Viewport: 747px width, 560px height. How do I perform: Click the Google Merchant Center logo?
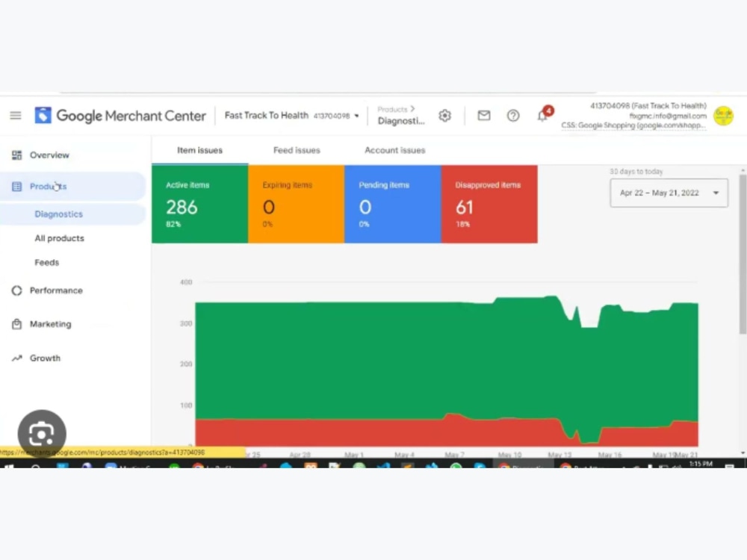click(120, 115)
